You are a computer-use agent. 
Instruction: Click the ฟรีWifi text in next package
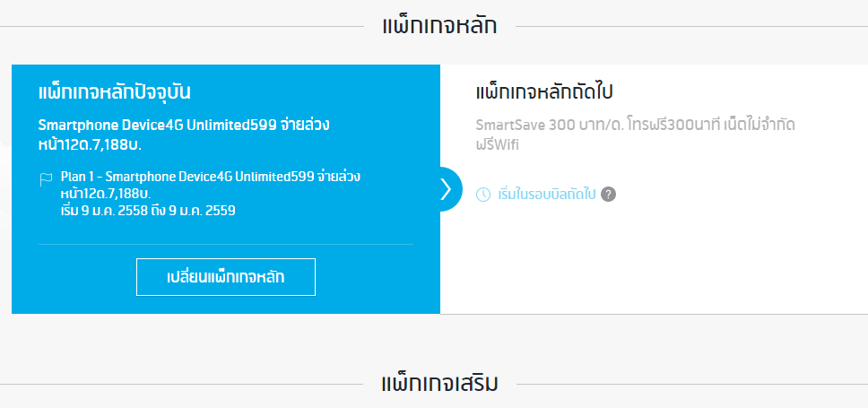pyautogui.click(x=498, y=143)
